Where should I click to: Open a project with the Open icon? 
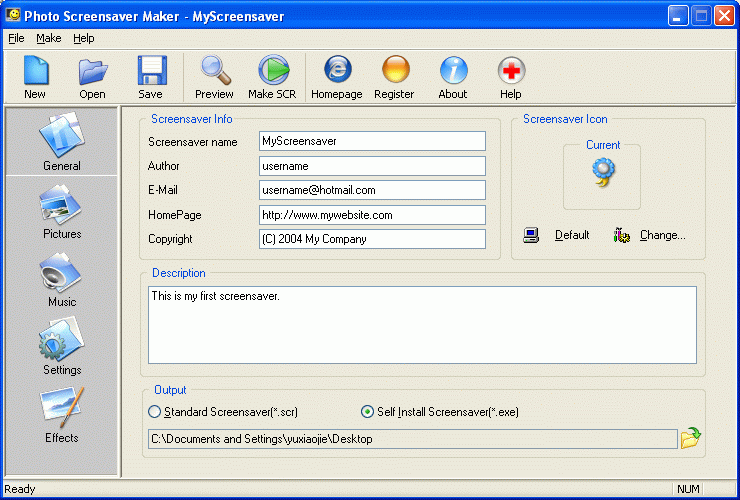click(x=92, y=76)
